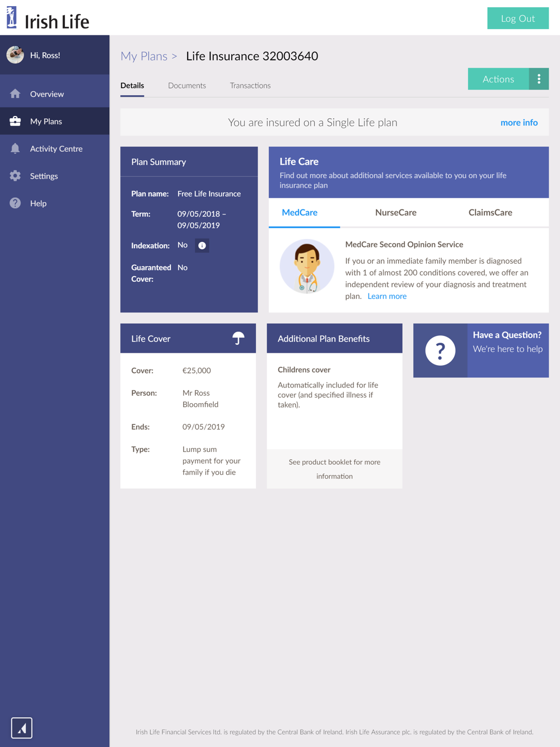Open Help in sidebar
560x747 pixels.
coord(54,203)
